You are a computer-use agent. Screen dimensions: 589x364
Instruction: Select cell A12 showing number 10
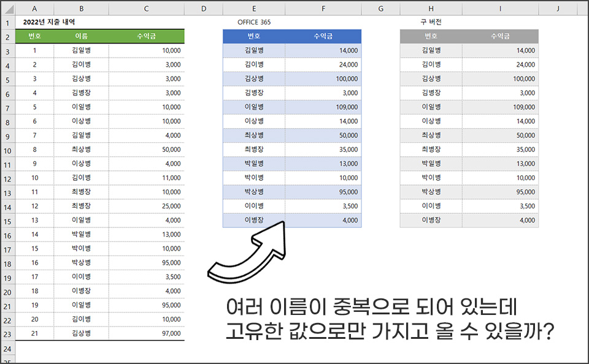[x=34, y=178]
